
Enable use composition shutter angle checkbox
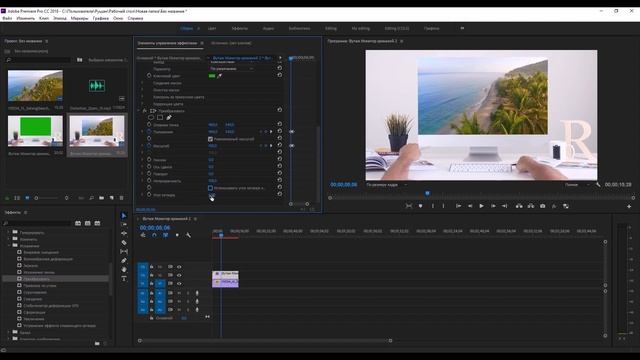(211, 188)
